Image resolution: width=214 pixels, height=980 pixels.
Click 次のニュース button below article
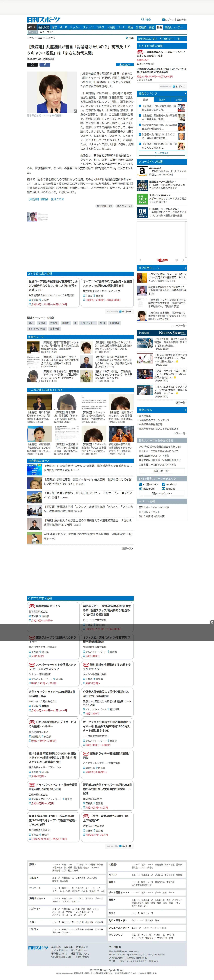point(124,206)
